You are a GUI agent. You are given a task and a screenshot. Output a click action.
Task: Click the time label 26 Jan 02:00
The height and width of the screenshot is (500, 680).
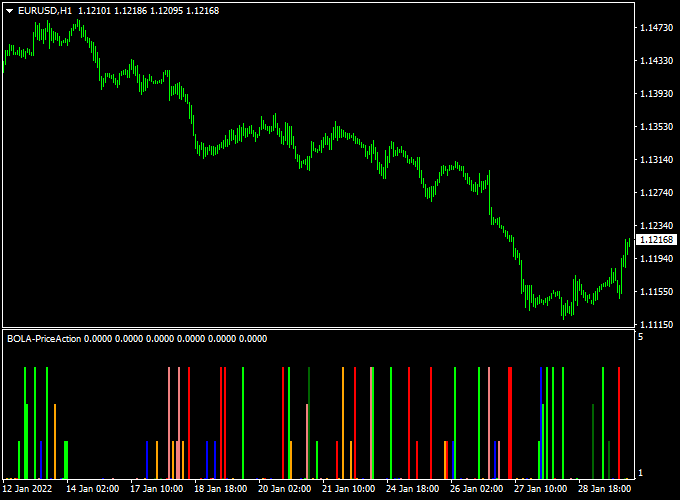(476, 489)
